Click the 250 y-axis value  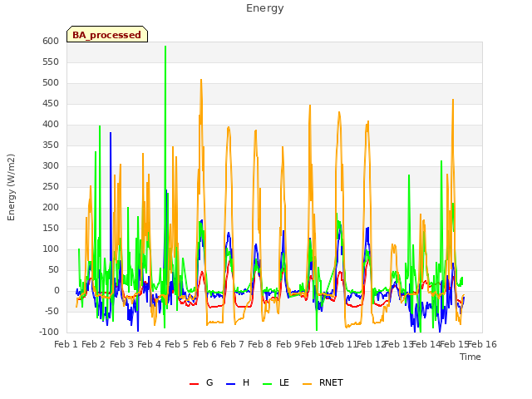[x=51, y=186]
